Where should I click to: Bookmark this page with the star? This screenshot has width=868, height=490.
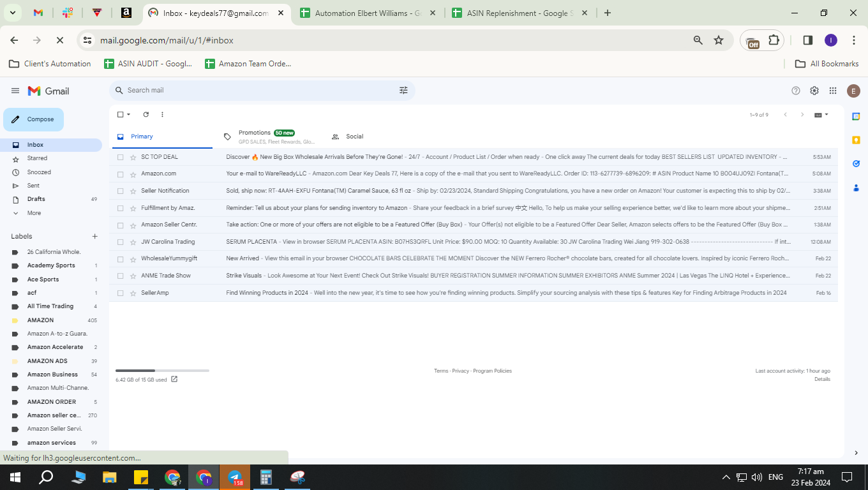click(719, 40)
